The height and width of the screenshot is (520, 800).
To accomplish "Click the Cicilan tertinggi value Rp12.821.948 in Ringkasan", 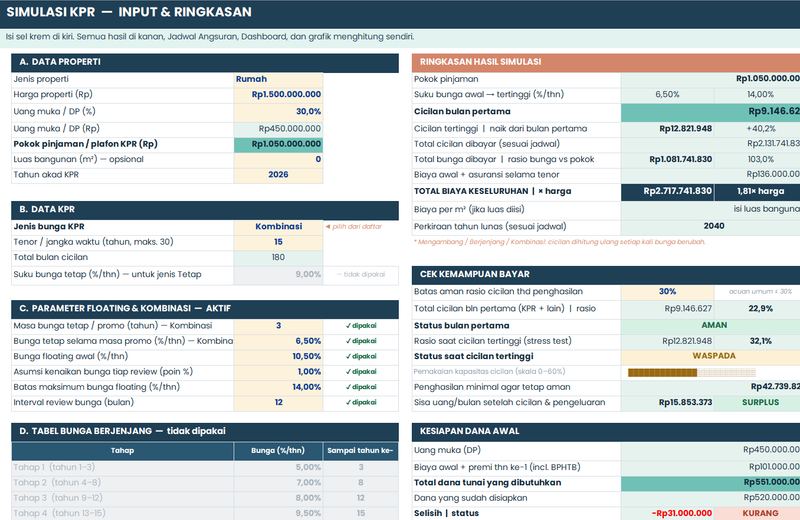I will coord(667,129).
